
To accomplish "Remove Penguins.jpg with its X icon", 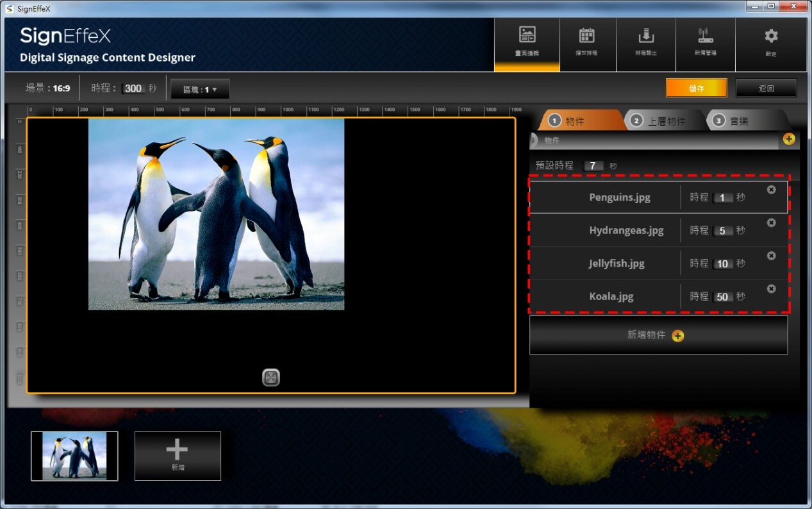I will [x=771, y=190].
